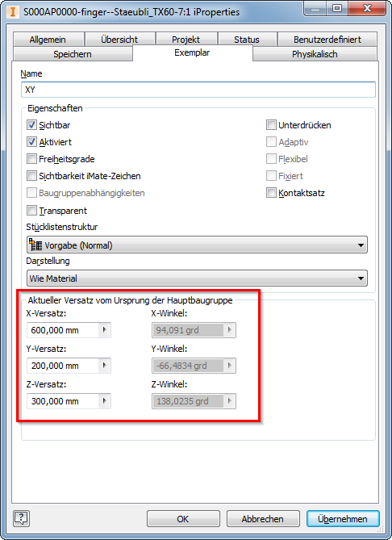
Task: Close the iProperties dialog window
Action: point(368,8)
